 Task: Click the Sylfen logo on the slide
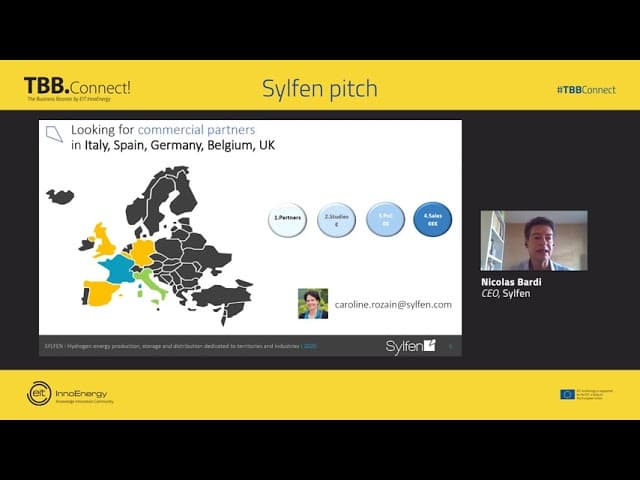(411, 346)
